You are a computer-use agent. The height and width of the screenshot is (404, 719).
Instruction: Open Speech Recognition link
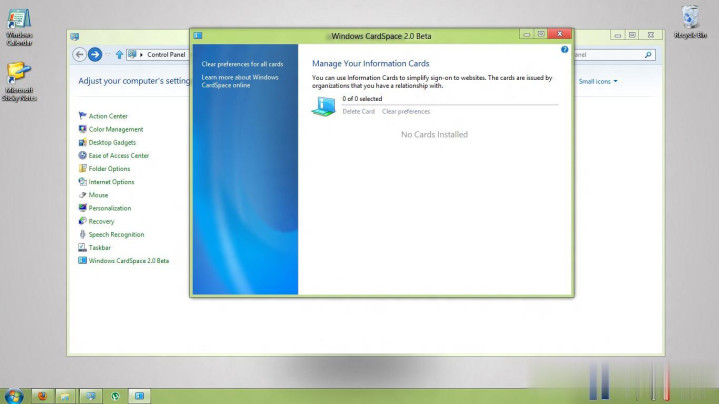116,234
